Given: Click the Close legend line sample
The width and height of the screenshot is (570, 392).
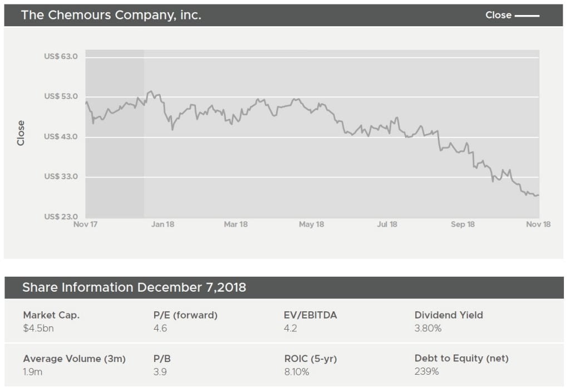Looking at the screenshot, I should click(527, 16).
